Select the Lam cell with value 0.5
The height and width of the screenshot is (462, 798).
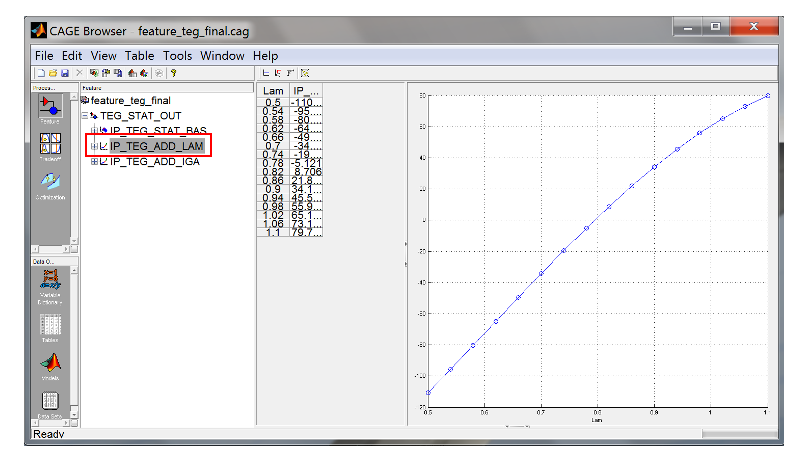pos(273,102)
